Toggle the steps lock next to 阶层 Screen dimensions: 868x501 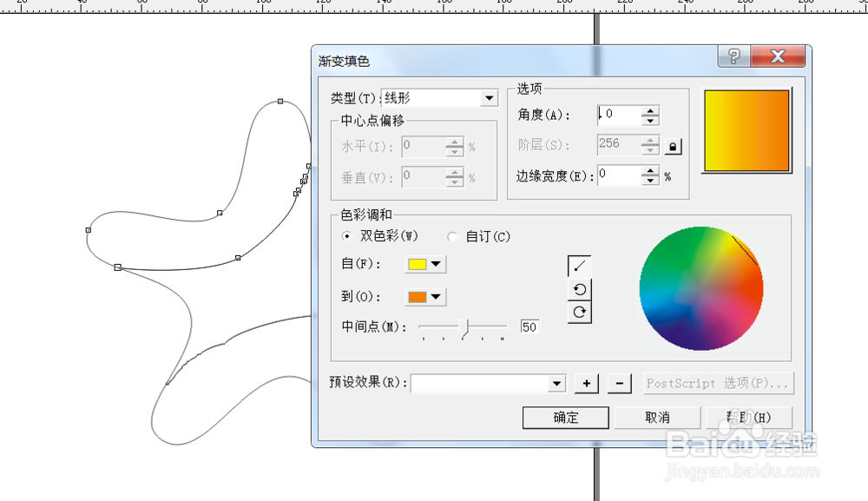(674, 146)
